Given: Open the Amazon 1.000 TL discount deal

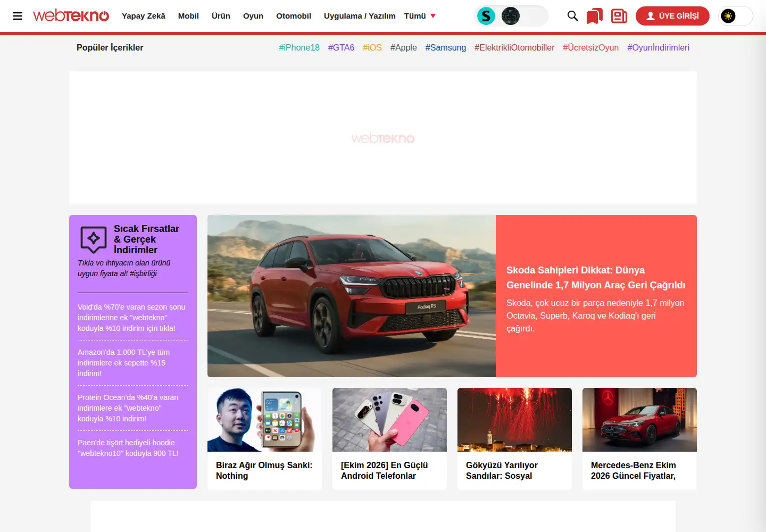Looking at the screenshot, I should [123, 363].
